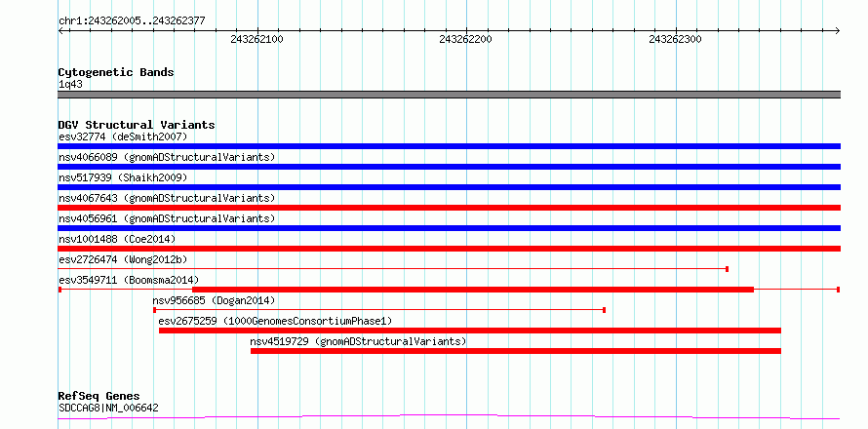
Task: Select the nsv4066089 gnomAD variant bar
Action: (x=449, y=167)
